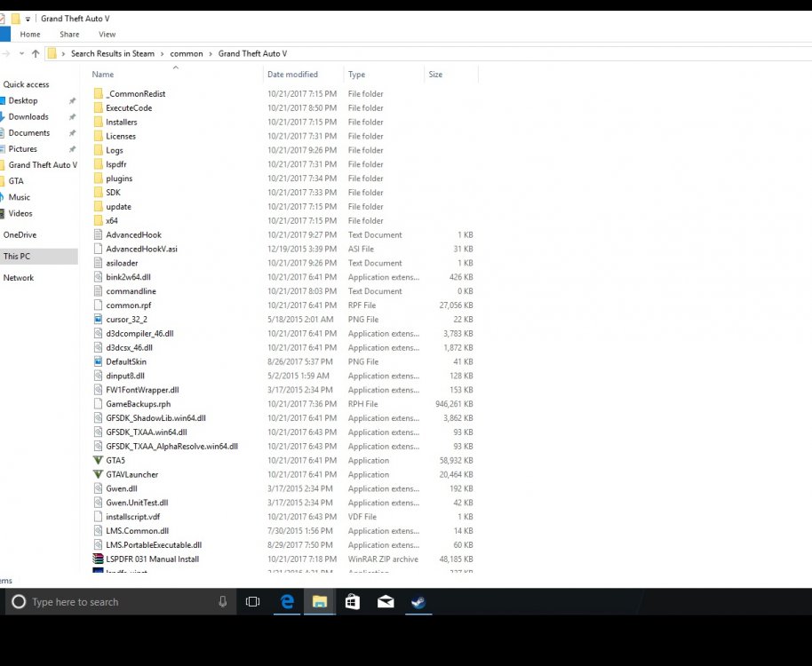Select This PC in the navigation pane
The width and height of the screenshot is (812, 666).
(x=39, y=256)
